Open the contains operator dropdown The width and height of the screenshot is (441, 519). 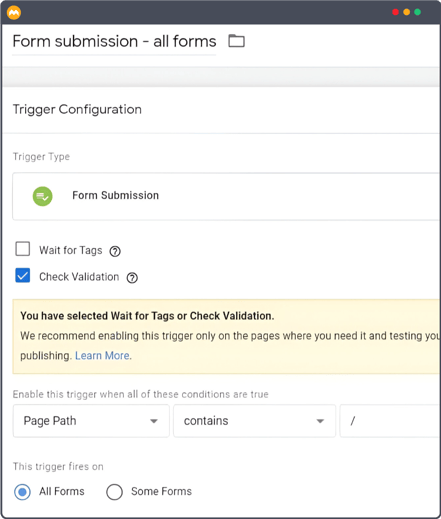pyautogui.click(x=254, y=421)
